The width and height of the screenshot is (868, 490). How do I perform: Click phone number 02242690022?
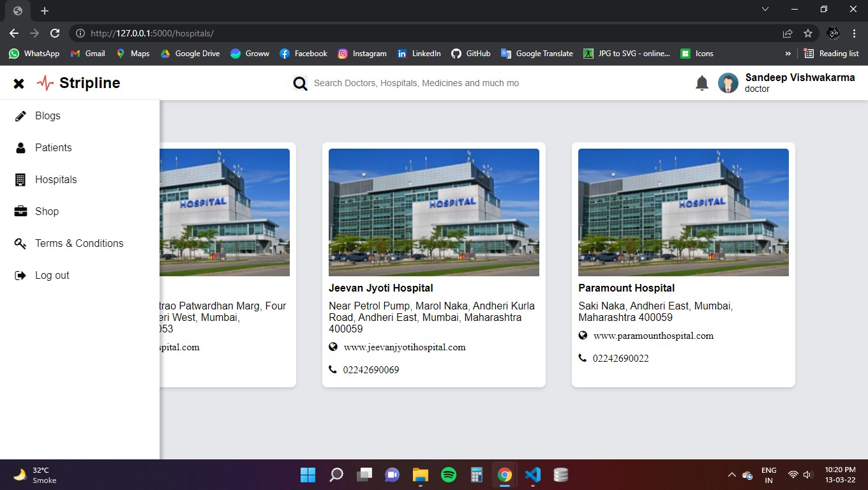point(621,359)
